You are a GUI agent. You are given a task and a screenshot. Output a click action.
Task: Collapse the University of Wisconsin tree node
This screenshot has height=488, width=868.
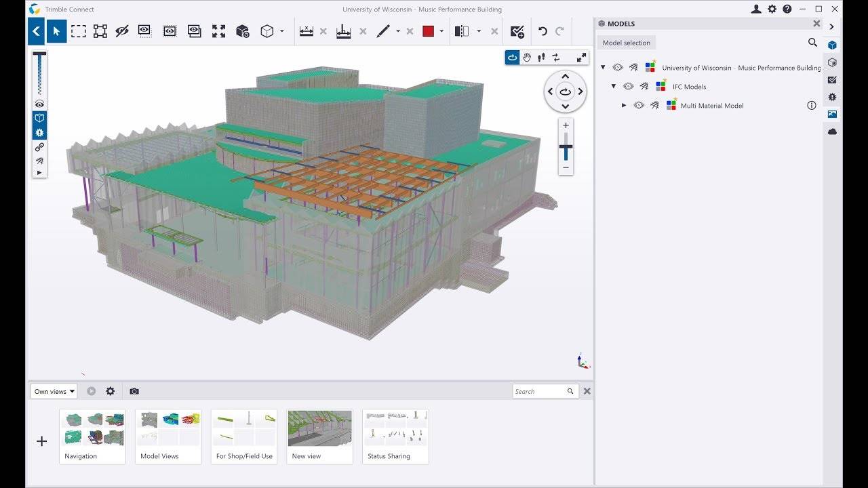coord(603,68)
